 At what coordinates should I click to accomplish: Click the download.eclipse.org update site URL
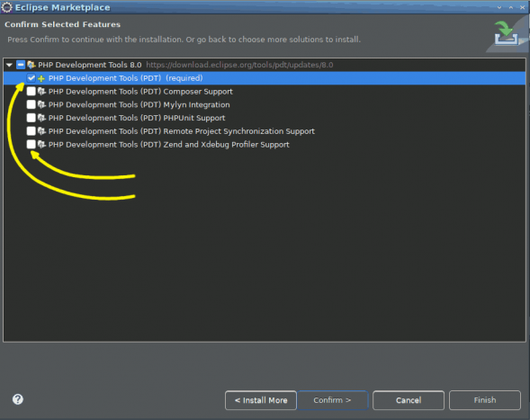click(x=239, y=65)
